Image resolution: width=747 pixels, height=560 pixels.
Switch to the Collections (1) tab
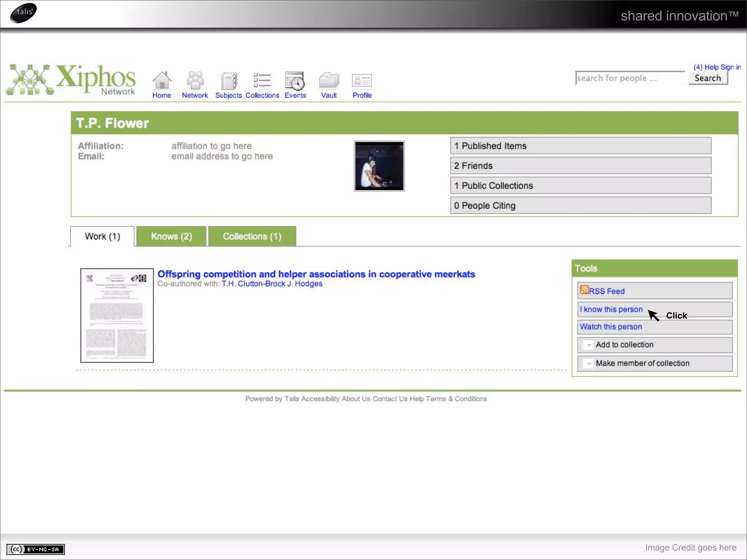pyautogui.click(x=252, y=236)
